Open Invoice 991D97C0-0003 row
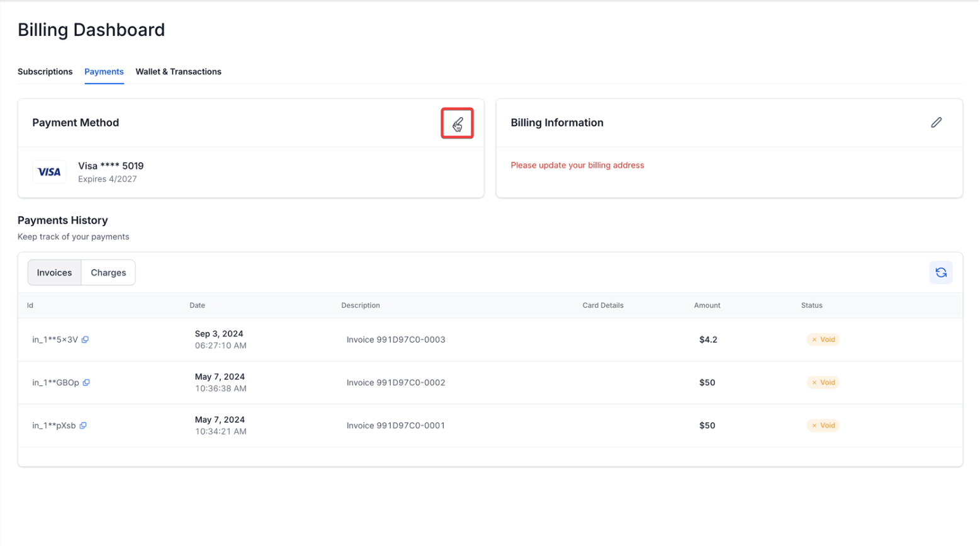Screen dimensions: 980x546 (x=395, y=339)
